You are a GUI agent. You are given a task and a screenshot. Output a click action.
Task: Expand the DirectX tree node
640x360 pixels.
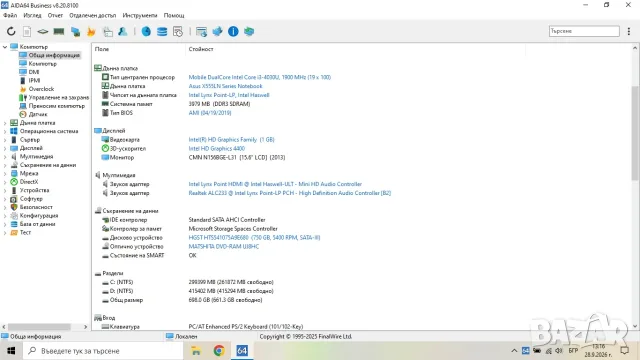point(5,182)
